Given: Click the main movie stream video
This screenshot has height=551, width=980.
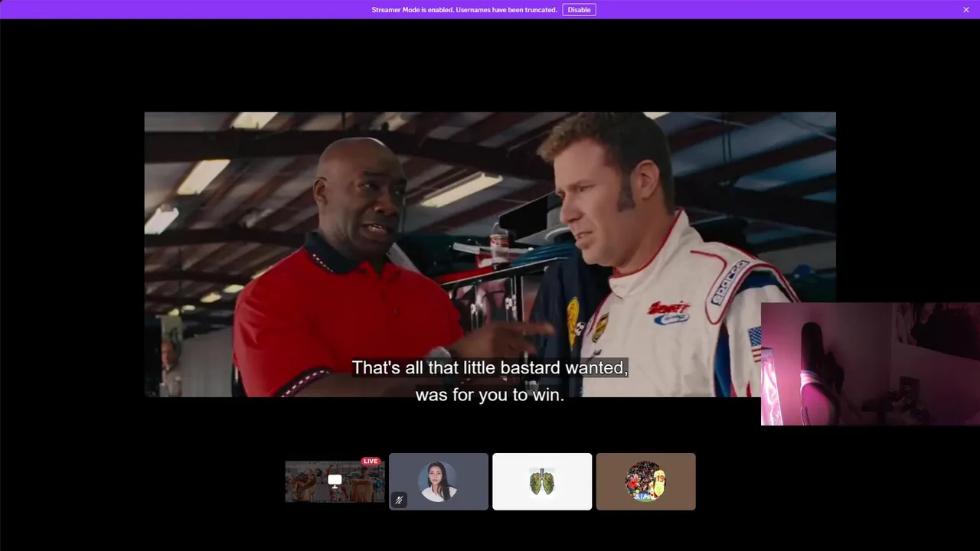Looking at the screenshot, I should (490, 254).
